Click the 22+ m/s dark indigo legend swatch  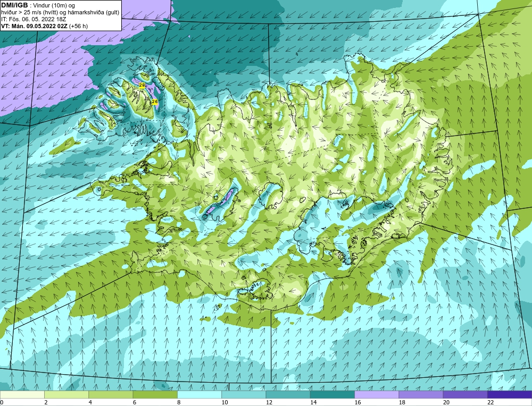(509, 394)
